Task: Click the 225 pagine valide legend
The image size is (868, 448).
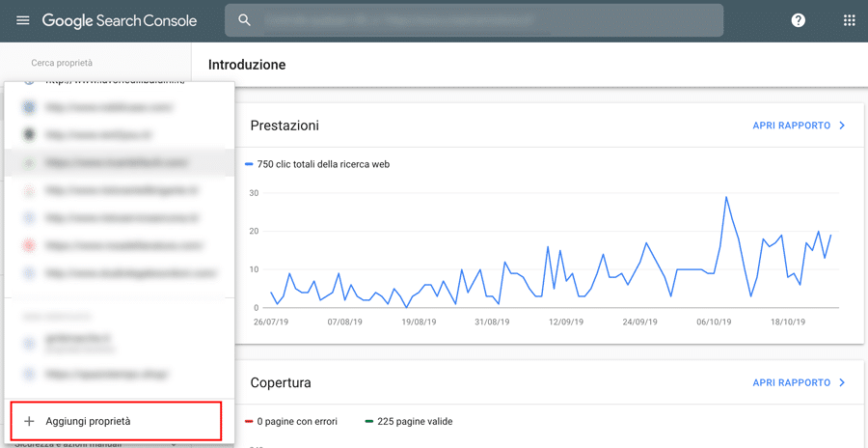Action: [409, 422]
